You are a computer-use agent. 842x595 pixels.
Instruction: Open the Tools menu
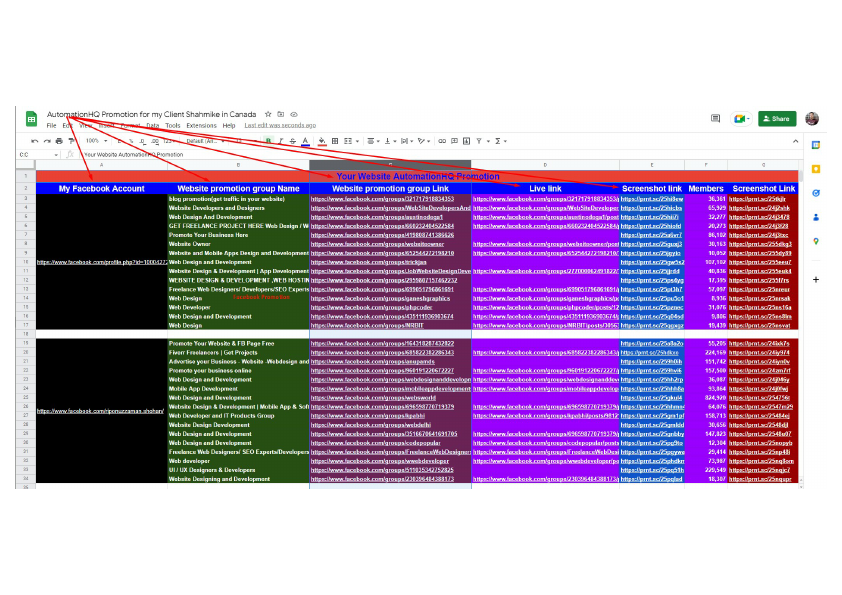(173, 126)
